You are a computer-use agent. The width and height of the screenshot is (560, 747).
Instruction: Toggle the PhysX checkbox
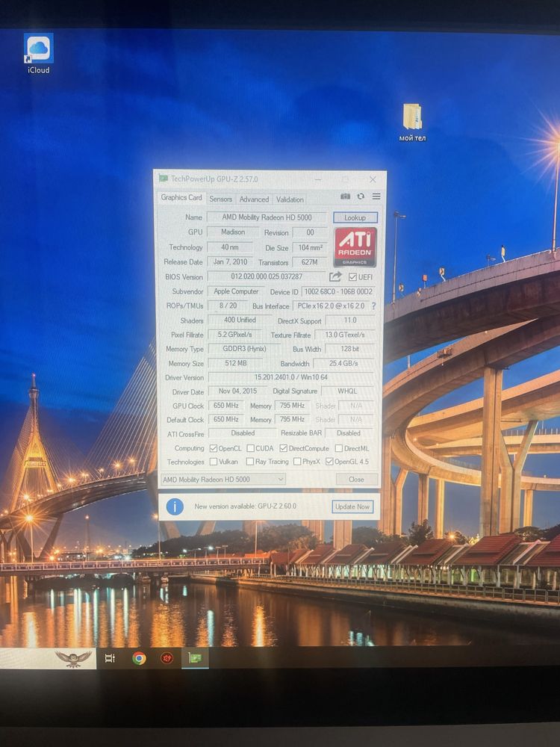tap(297, 462)
